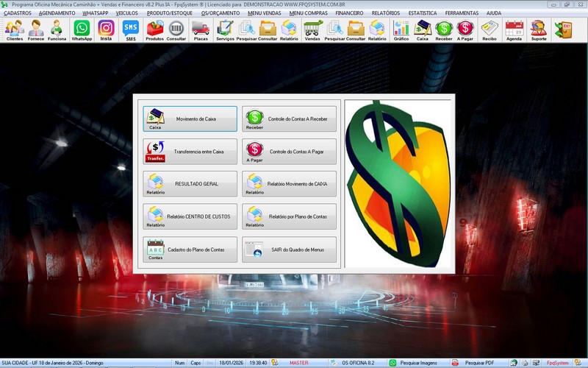Open the Vendas shopping cart icon
588x368 pixels.
click(x=312, y=30)
